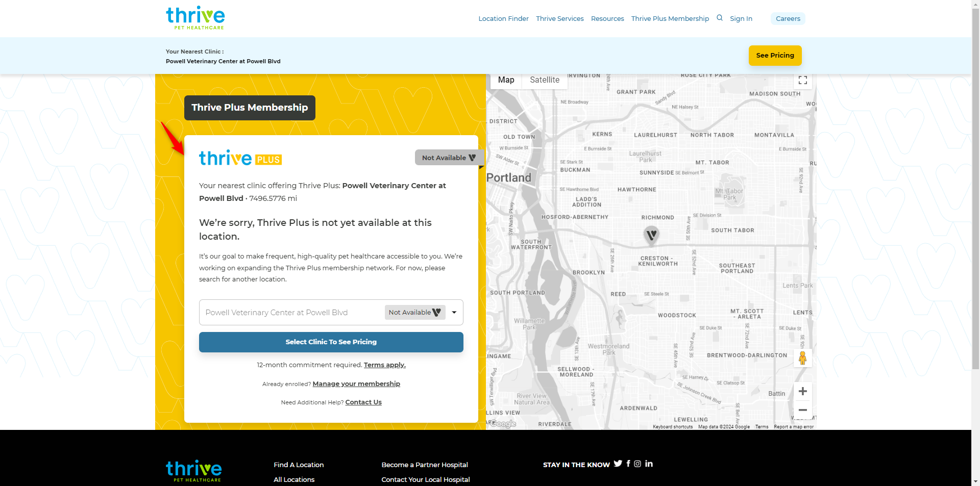
Task: Open Thrive's Instagram page
Action: (638, 464)
